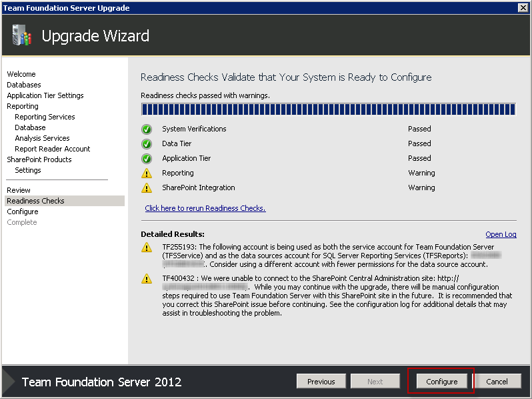532x399 pixels.
Task: Click the SharePoint Integration check label
Action: (199, 187)
